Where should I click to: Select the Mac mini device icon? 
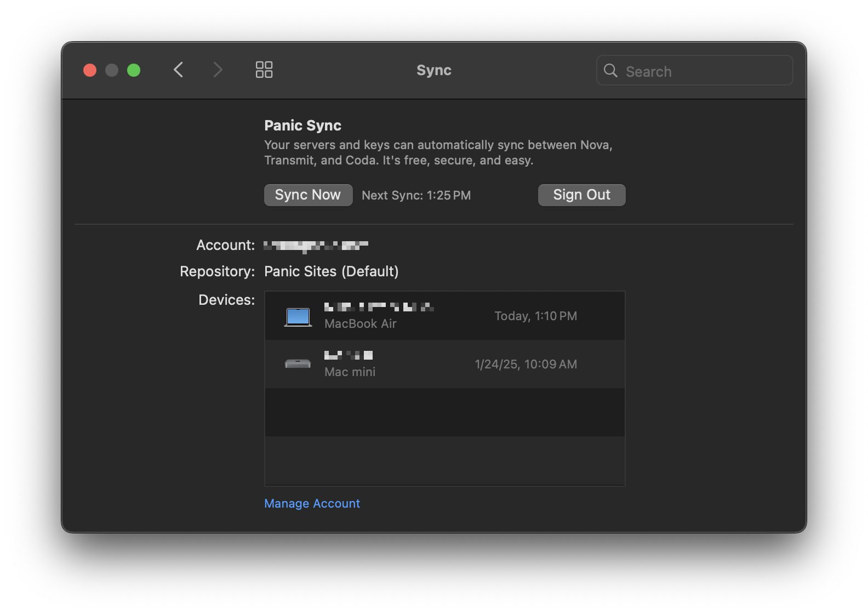[298, 364]
